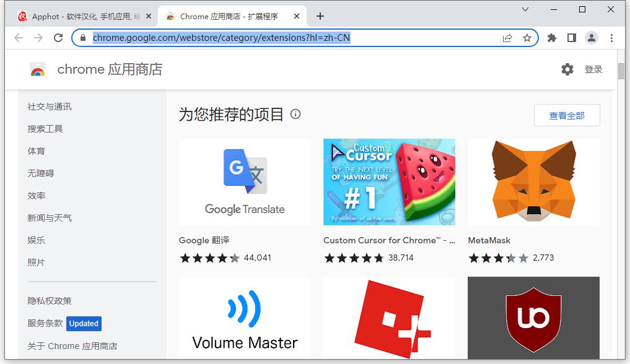Open the three-dot Chrome menu

pyautogui.click(x=611, y=38)
